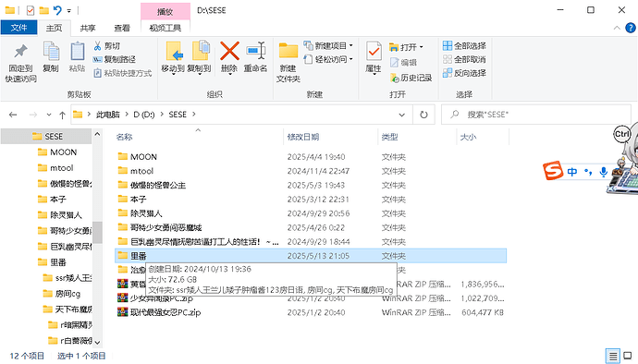This screenshot has height=364, width=638.
Task: Click the Help question mark icon
Action: 631,28
